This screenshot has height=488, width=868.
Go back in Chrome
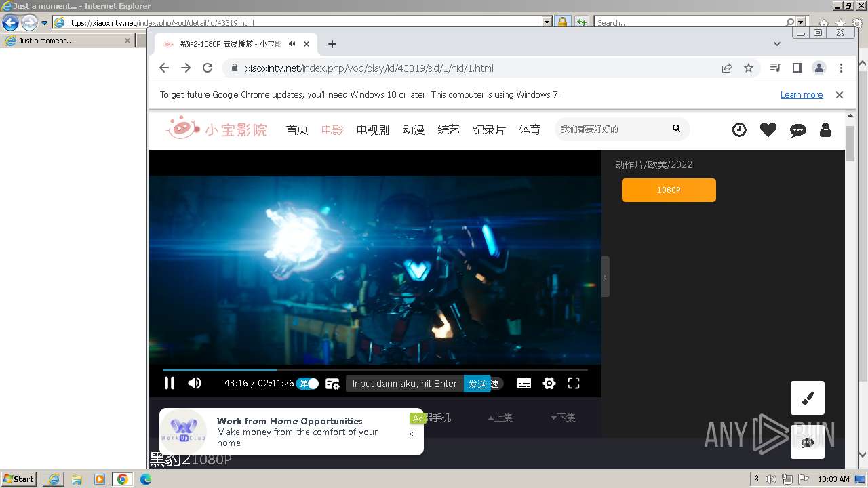click(x=164, y=68)
